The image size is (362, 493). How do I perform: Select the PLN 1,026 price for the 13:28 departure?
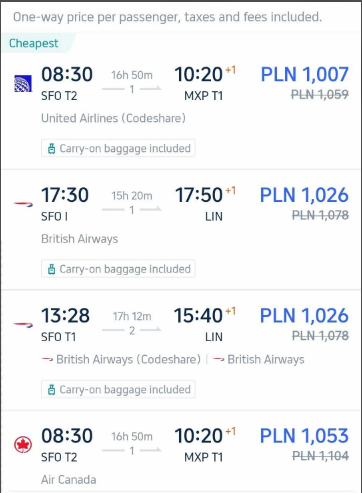coord(304,315)
